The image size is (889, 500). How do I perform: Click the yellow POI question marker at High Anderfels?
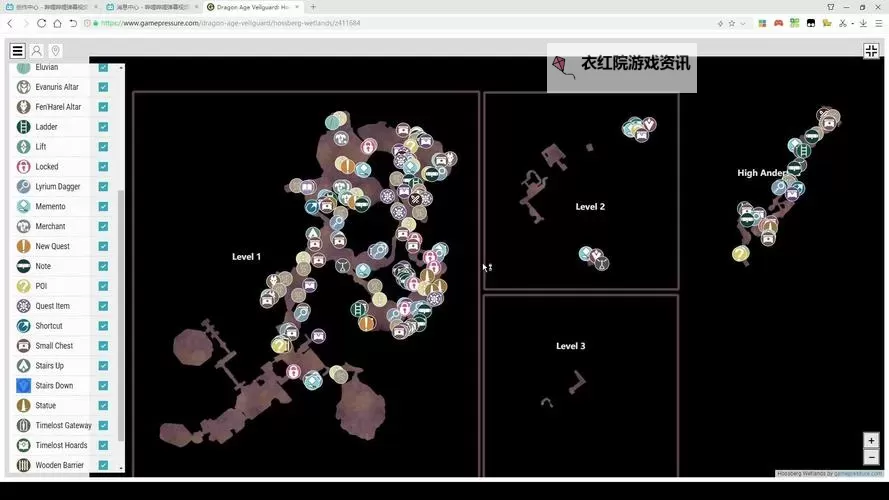point(740,253)
